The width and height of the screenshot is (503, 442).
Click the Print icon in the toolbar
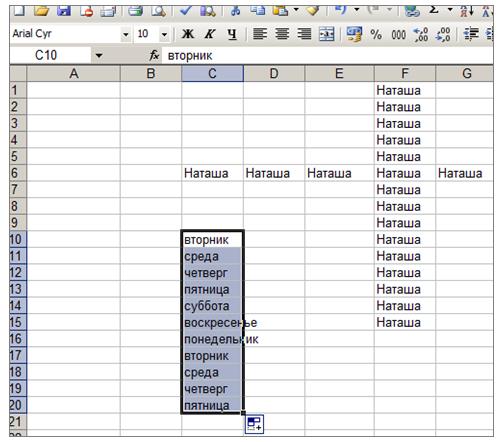pyautogui.click(x=135, y=11)
